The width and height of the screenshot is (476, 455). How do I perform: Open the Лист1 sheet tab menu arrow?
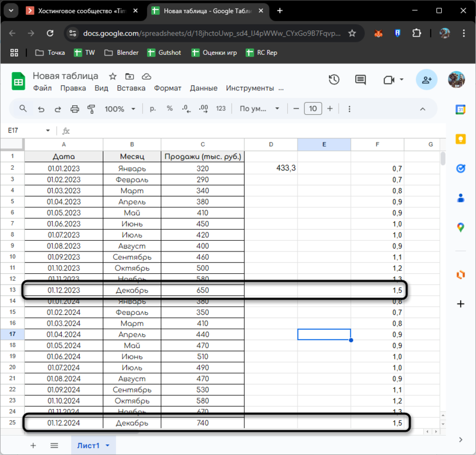[108, 445]
